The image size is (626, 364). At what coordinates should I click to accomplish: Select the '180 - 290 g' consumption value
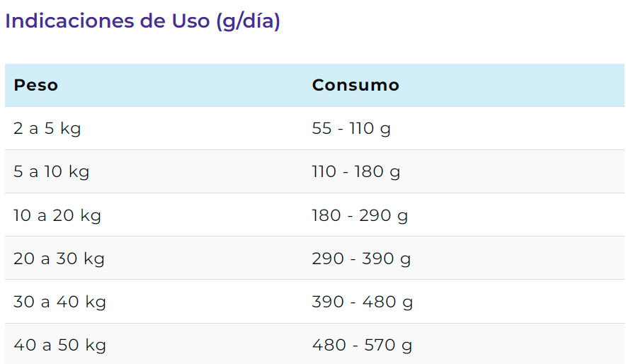[x=360, y=215]
